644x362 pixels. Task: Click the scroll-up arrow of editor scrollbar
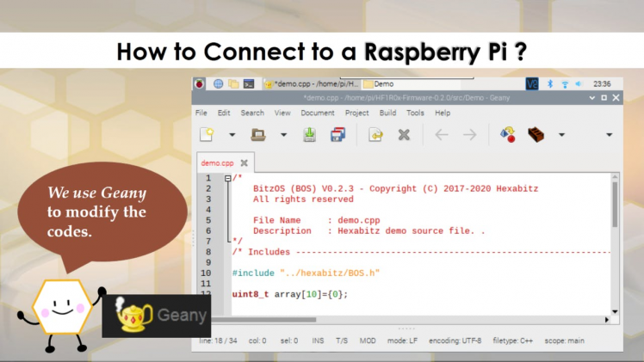click(x=615, y=176)
